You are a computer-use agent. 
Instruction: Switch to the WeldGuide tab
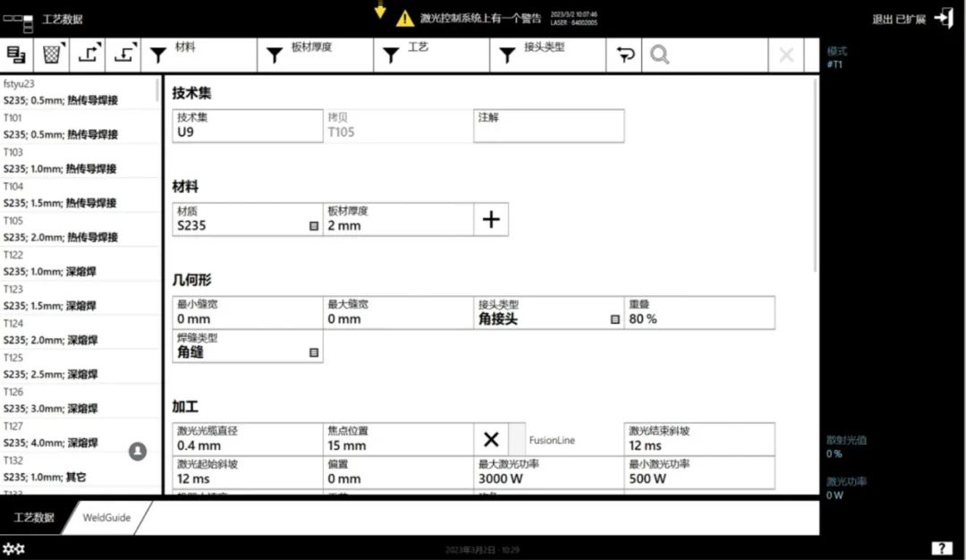106,517
